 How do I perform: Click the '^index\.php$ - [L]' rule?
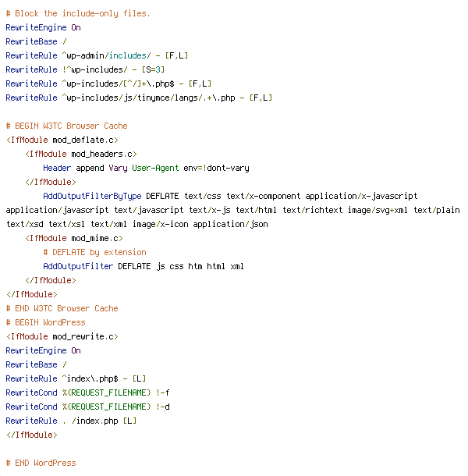point(76,379)
